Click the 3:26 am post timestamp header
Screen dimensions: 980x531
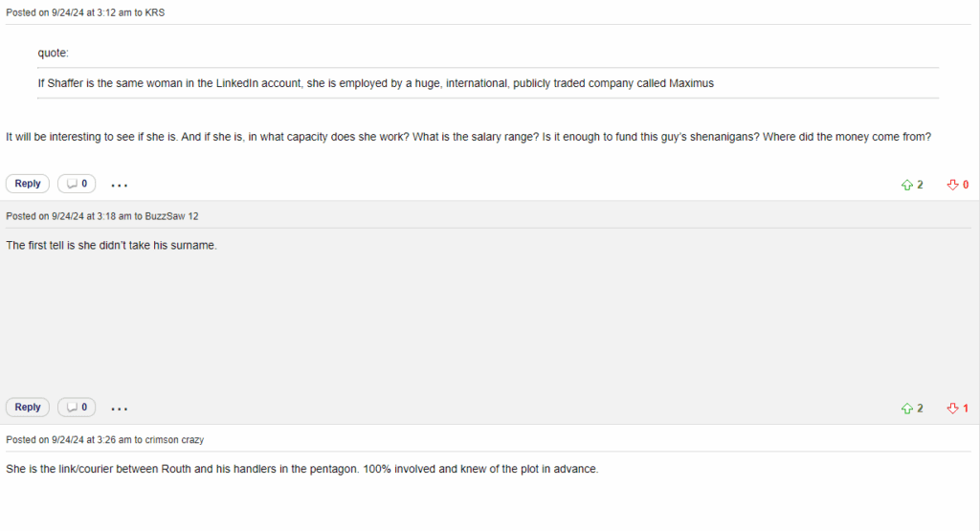pos(104,440)
